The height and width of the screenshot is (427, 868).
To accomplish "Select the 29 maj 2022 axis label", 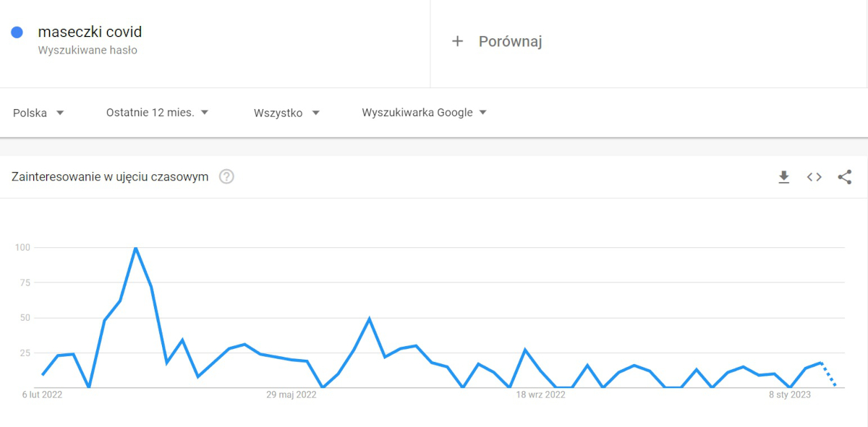I will [292, 394].
